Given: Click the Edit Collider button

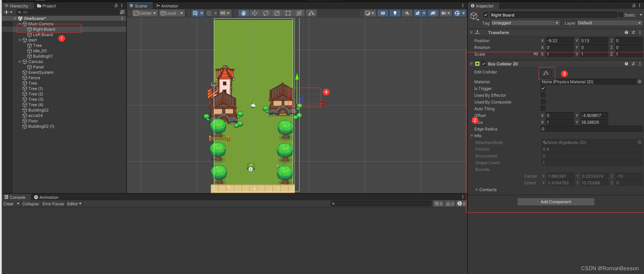Looking at the screenshot, I should [546, 73].
